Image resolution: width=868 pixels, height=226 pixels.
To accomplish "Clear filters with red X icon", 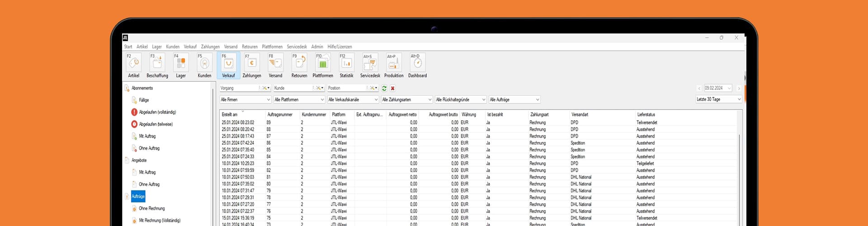I will pos(392,88).
